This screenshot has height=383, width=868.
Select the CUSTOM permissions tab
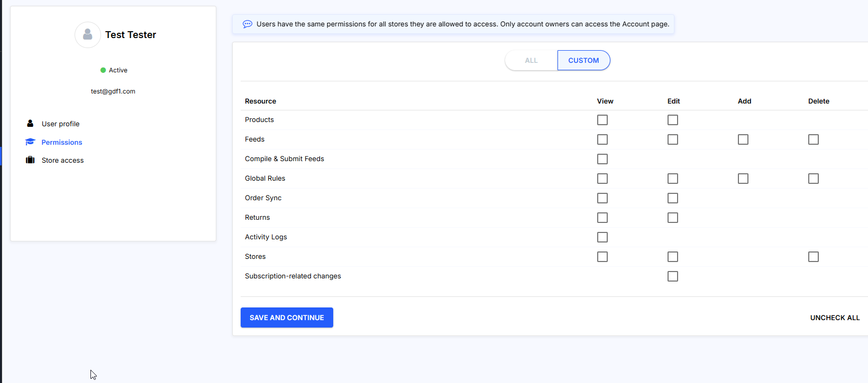[583, 61]
